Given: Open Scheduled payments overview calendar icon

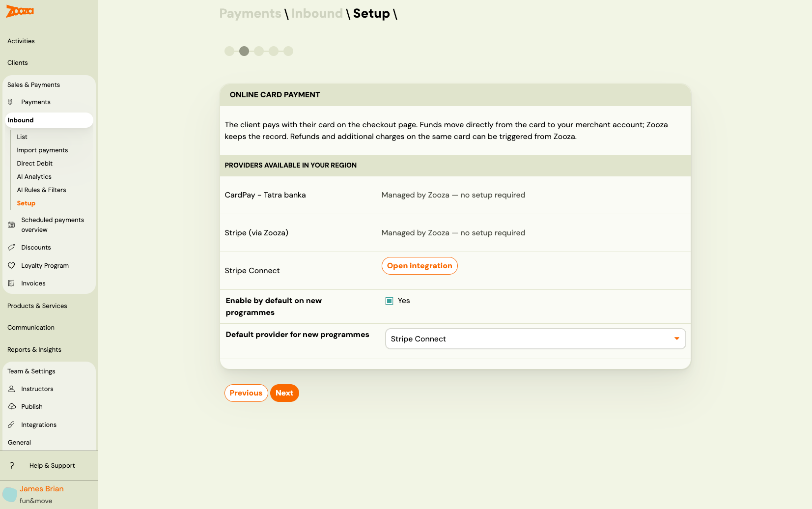Looking at the screenshot, I should tap(11, 225).
